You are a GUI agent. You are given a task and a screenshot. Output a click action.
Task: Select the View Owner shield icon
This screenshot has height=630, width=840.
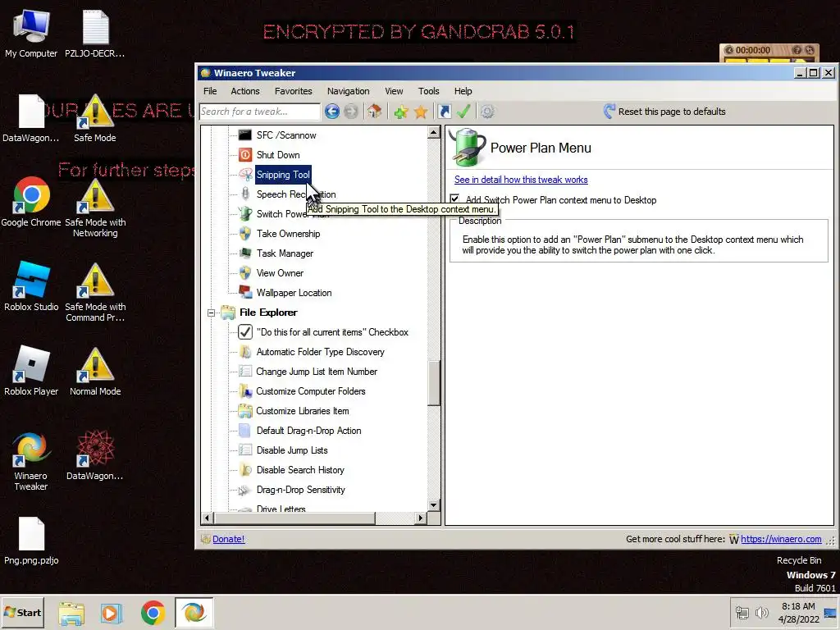pos(244,273)
